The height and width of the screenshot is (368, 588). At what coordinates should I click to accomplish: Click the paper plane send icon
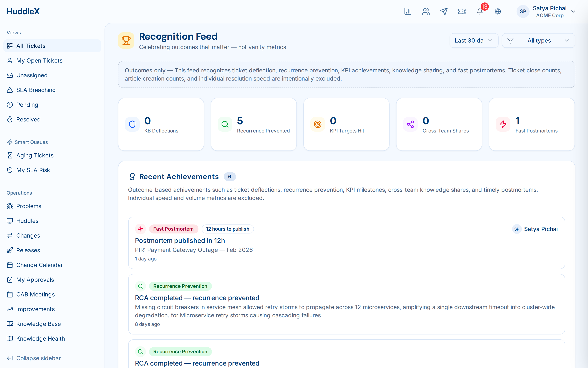coord(444,11)
